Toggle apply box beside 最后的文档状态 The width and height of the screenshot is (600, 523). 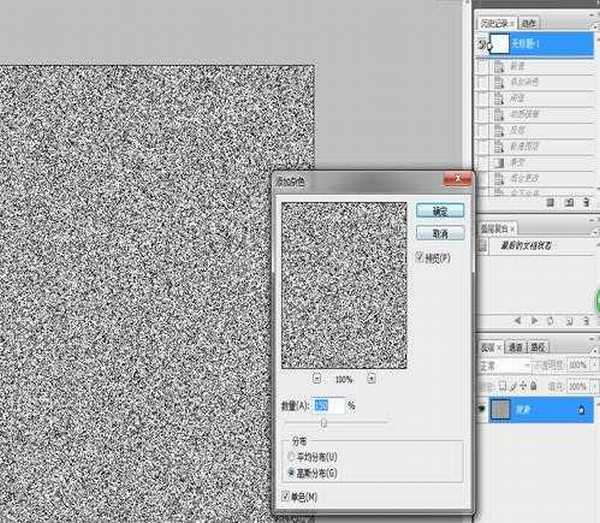[x=483, y=246]
